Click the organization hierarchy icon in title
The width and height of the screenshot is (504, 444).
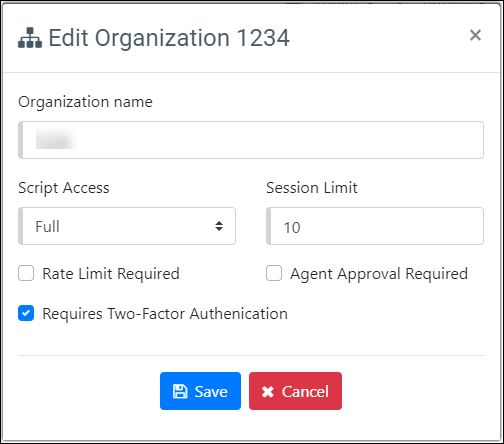tap(30, 38)
